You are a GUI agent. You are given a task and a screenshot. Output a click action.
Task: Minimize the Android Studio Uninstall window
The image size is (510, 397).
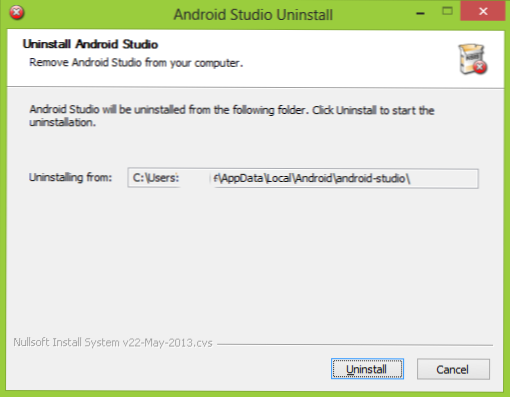click(x=420, y=13)
